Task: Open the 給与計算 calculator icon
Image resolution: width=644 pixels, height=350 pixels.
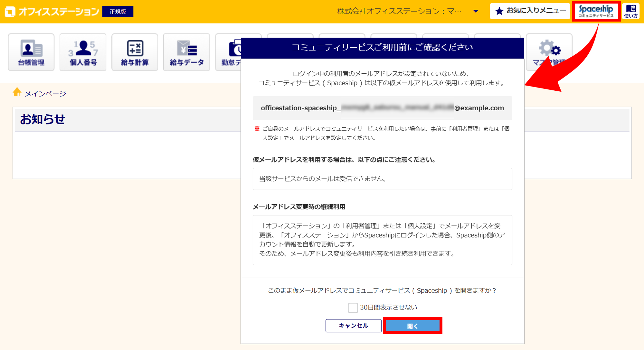Action: click(135, 52)
